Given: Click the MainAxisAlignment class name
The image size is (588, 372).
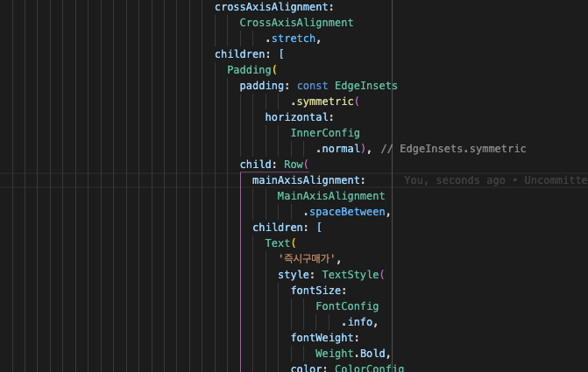Looking at the screenshot, I should click(x=331, y=195).
